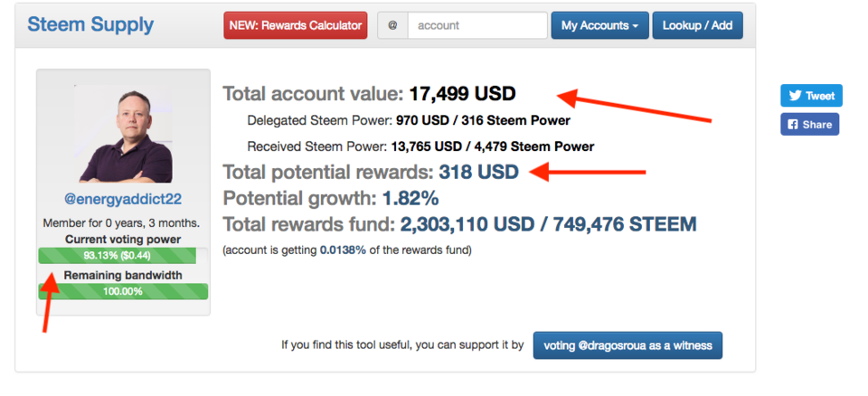This screenshot has height=396, width=868.
Task: Click the remaining bandwidth progress bar
Action: point(123,291)
